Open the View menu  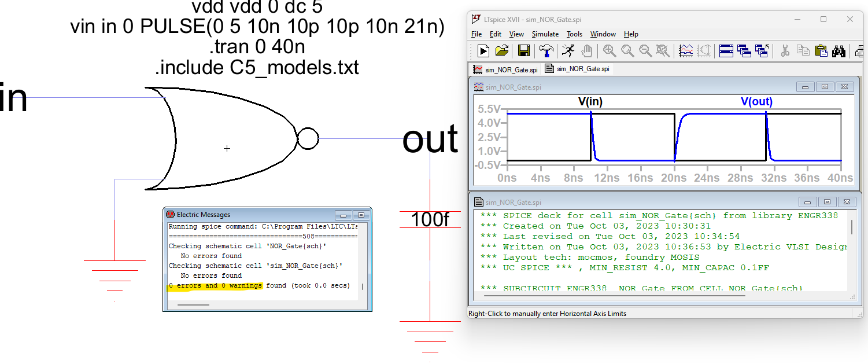click(x=516, y=34)
